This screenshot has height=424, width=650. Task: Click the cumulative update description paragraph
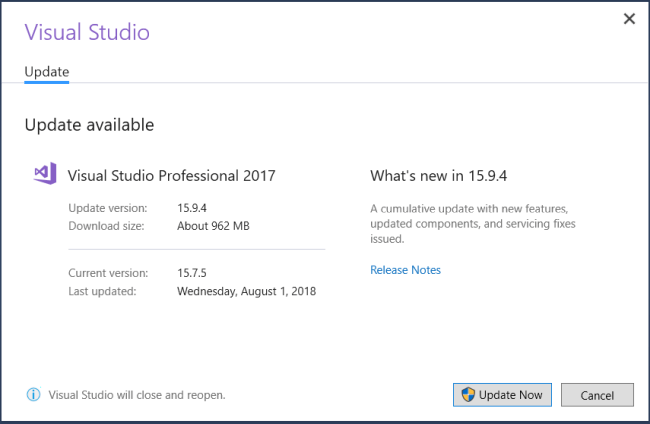tap(469, 224)
